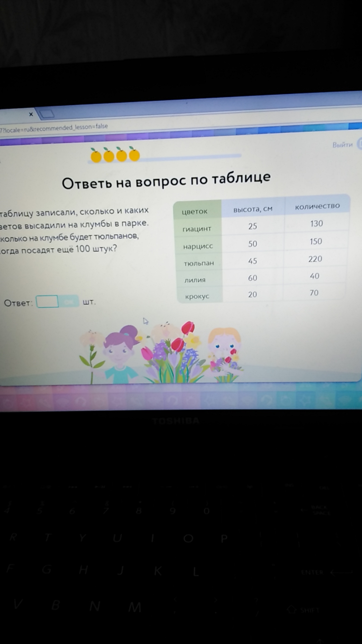Click quantity 40 in лилия row

point(314,276)
